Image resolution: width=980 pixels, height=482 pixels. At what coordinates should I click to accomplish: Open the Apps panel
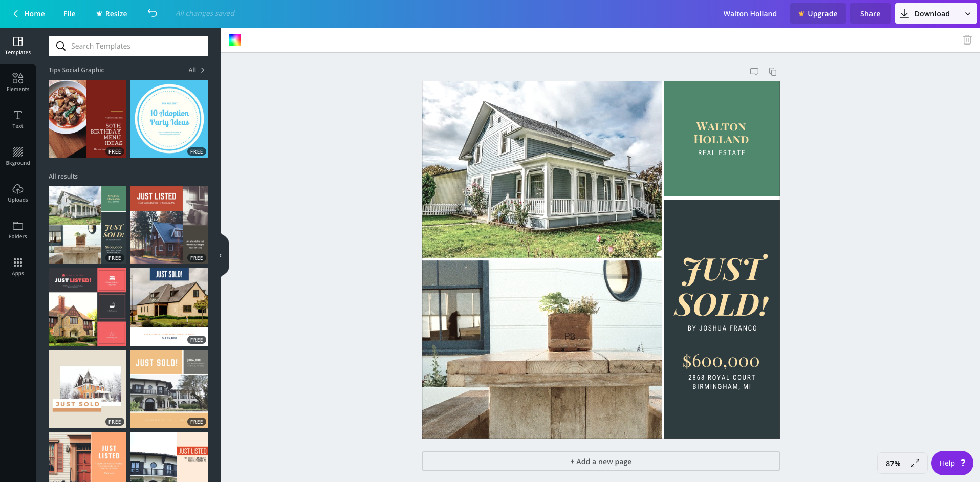pyautogui.click(x=18, y=267)
